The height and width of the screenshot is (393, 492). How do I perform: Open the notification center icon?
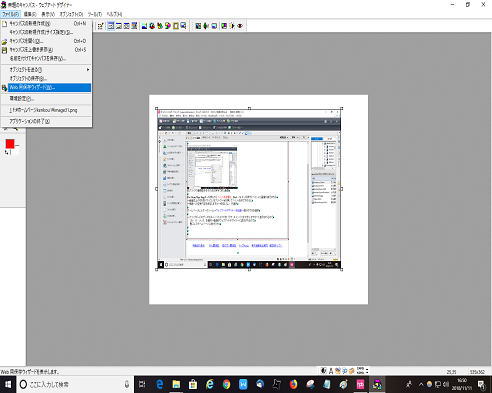point(482,385)
